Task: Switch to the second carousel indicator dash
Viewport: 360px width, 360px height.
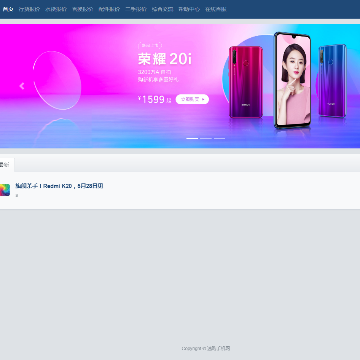Action: tap(206, 138)
